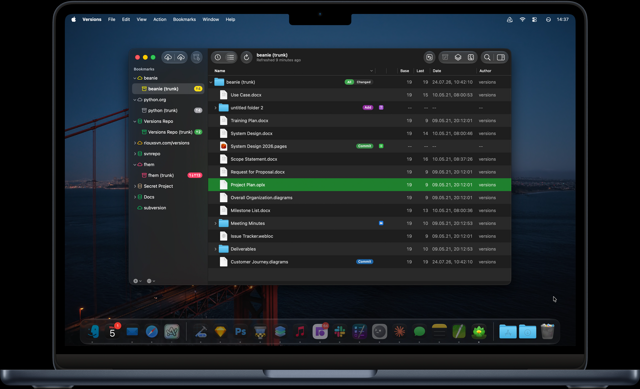The image size is (640, 389).
Task: Expand the Secret Project bookmark
Action: point(135,186)
